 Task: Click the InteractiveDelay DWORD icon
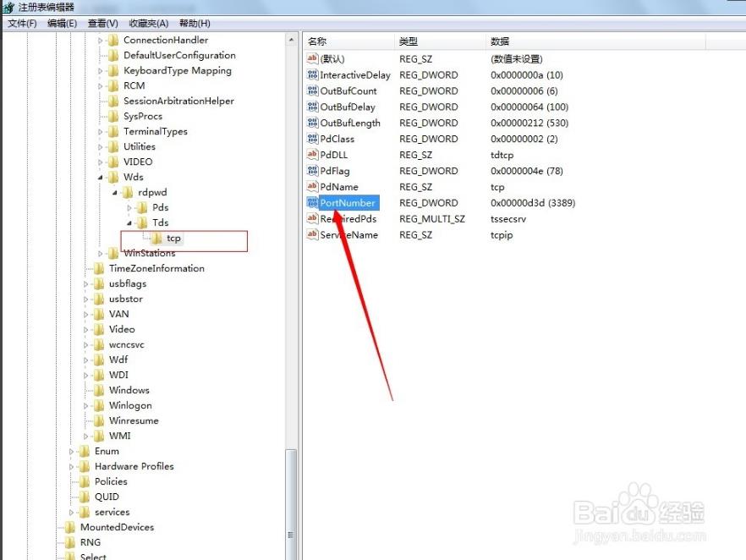[x=312, y=75]
